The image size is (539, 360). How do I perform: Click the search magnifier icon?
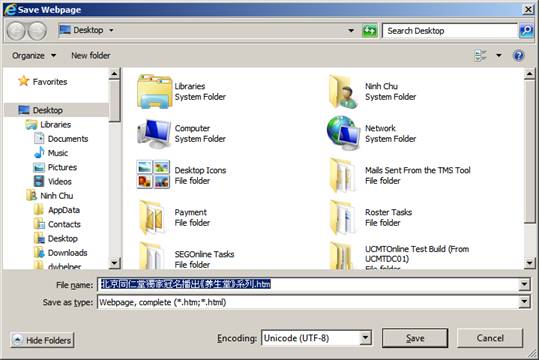click(x=526, y=31)
